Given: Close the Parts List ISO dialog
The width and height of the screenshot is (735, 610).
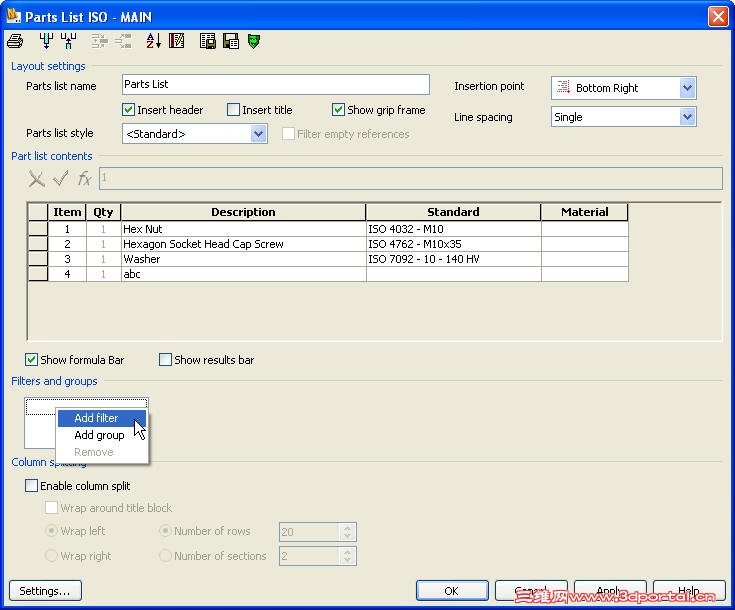Looking at the screenshot, I should coord(718,16).
